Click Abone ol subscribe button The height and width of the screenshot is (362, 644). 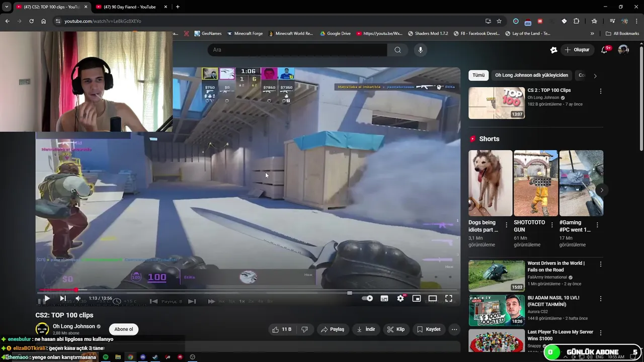(124, 329)
